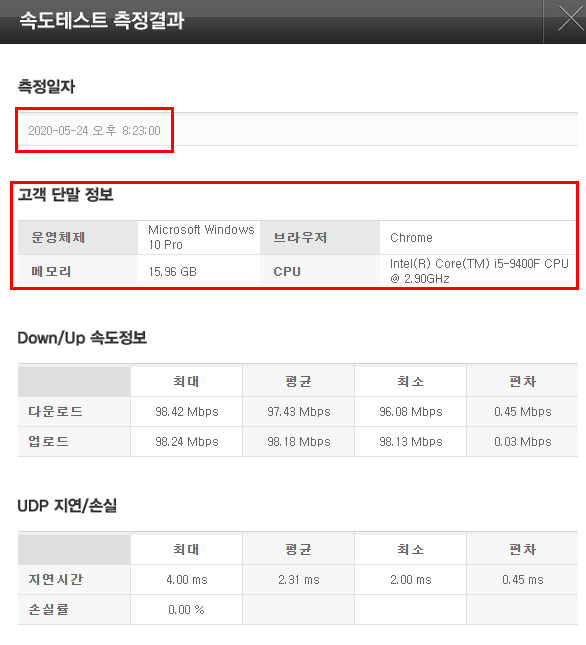Select the 98.18 Mbps average upload value
This screenshot has height=645, width=586.
[299, 442]
